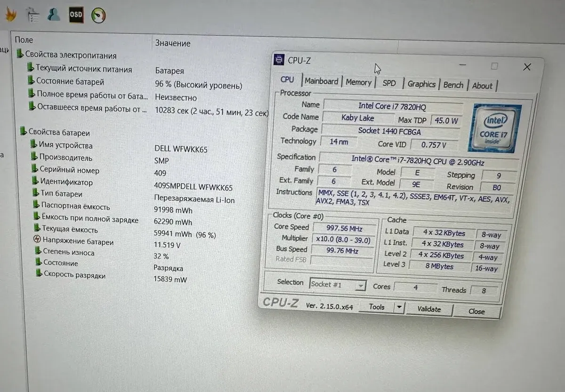The image size is (565, 392).
Task: Click the 'Поле' column header
Action: point(24,40)
